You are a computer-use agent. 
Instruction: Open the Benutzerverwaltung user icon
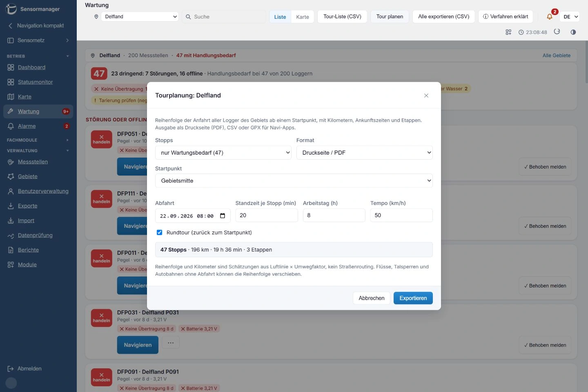[11, 191]
